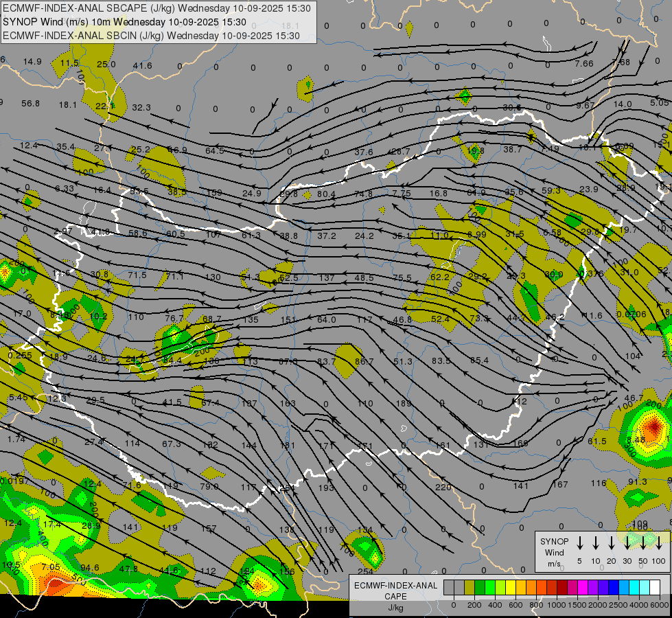Click the map value 107
The height and width of the screenshot is (618, 672).
(213, 234)
